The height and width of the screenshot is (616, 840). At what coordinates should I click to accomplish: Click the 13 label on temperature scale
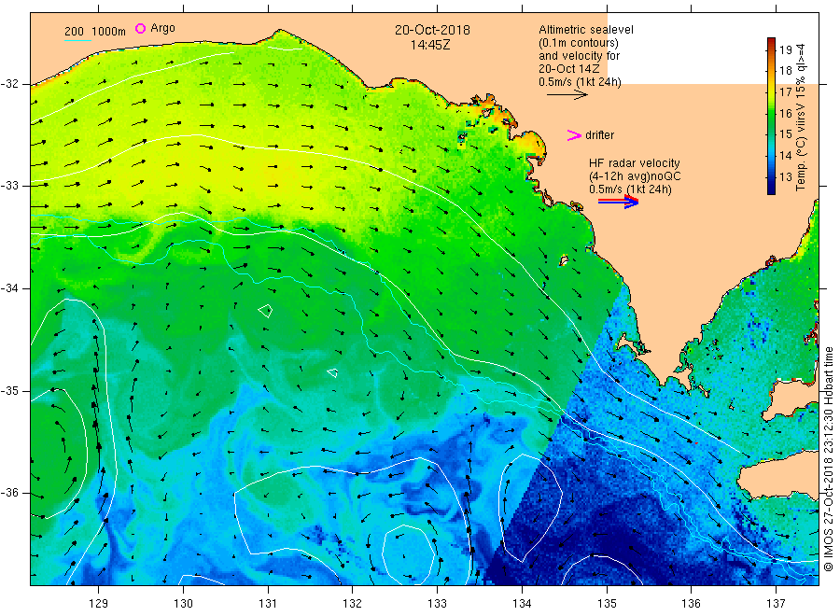pyautogui.click(x=785, y=176)
